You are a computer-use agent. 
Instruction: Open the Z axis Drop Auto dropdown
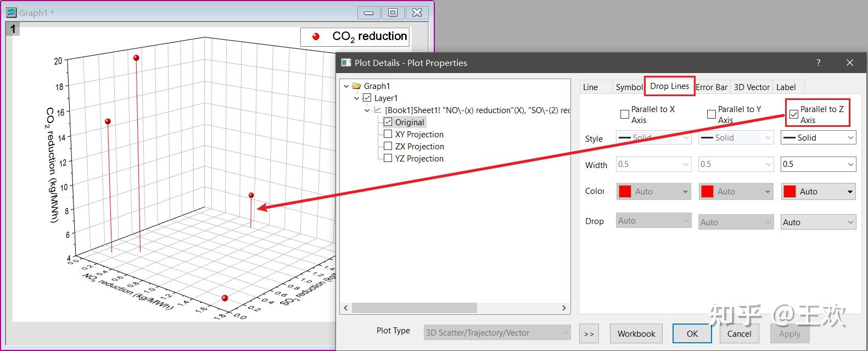coord(818,222)
